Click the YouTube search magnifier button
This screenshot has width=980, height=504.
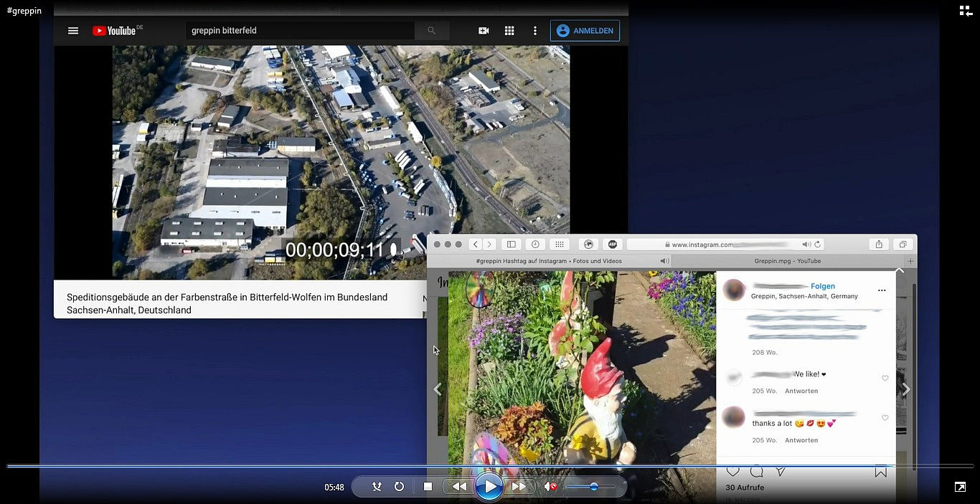(431, 31)
